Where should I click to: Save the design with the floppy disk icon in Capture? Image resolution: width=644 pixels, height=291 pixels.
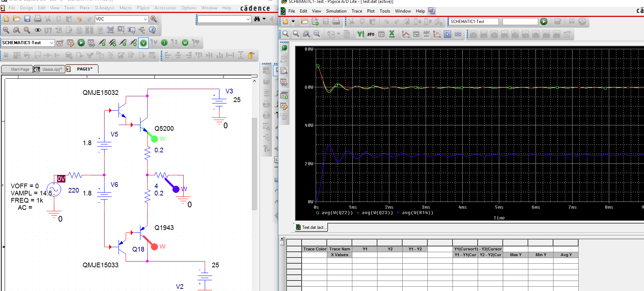tap(27, 19)
